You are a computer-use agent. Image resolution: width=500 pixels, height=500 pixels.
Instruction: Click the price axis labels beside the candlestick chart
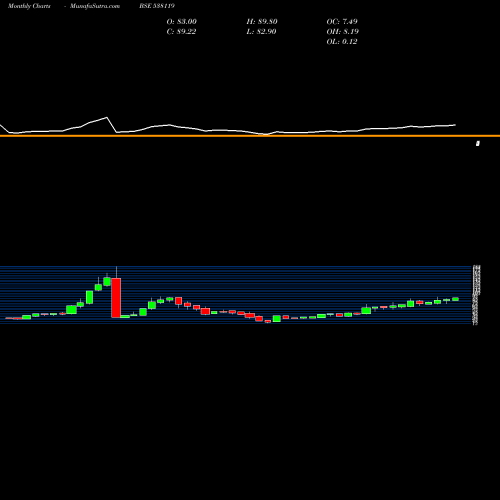point(476,295)
